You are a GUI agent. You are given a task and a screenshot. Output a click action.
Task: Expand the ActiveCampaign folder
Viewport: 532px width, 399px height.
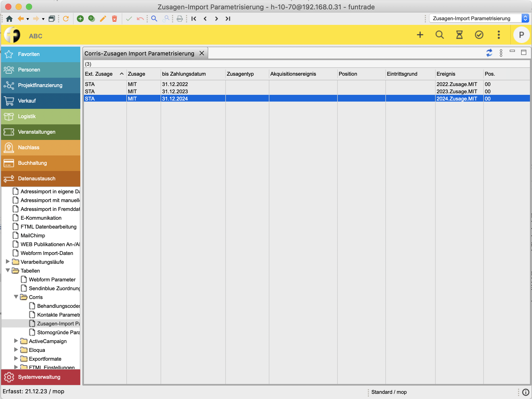[16, 341]
